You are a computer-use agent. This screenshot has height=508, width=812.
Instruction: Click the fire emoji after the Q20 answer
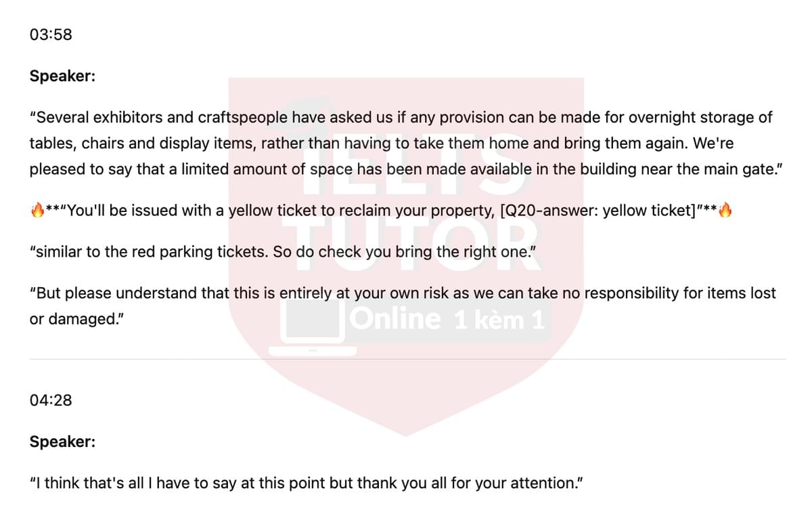tap(725, 211)
